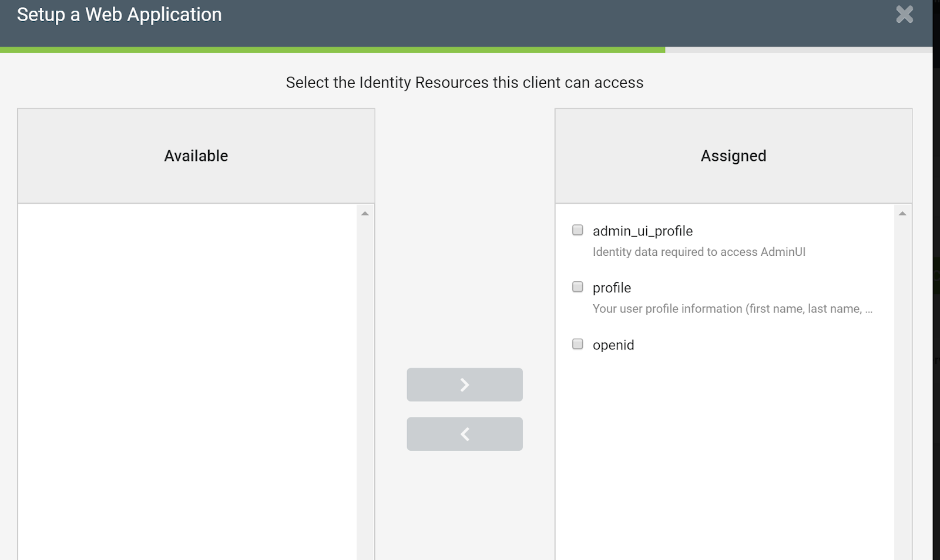Click the Available column header

click(196, 156)
